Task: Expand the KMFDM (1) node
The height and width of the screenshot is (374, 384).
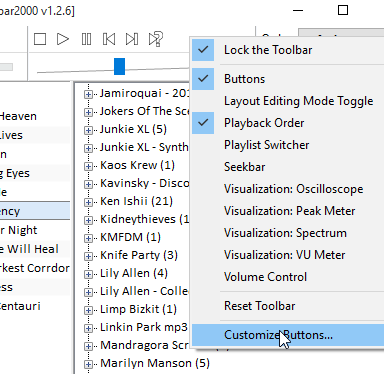Action: coord(88,238)
